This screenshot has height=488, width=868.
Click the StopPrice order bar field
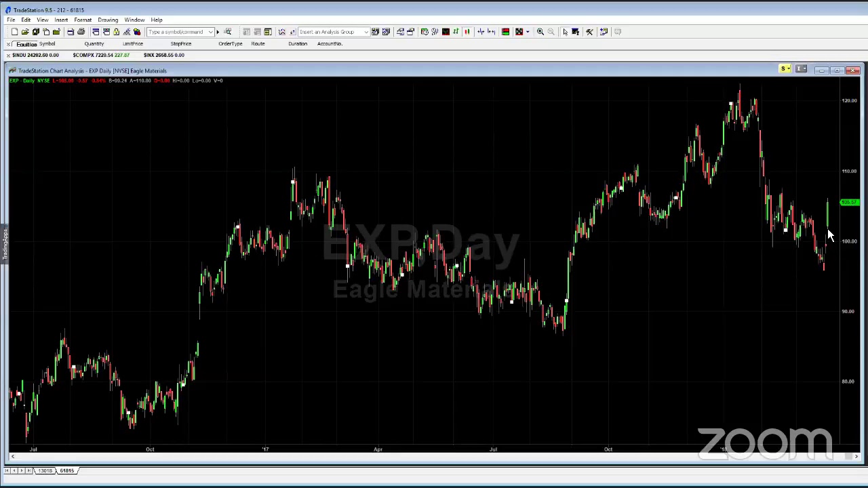(181, 43)
